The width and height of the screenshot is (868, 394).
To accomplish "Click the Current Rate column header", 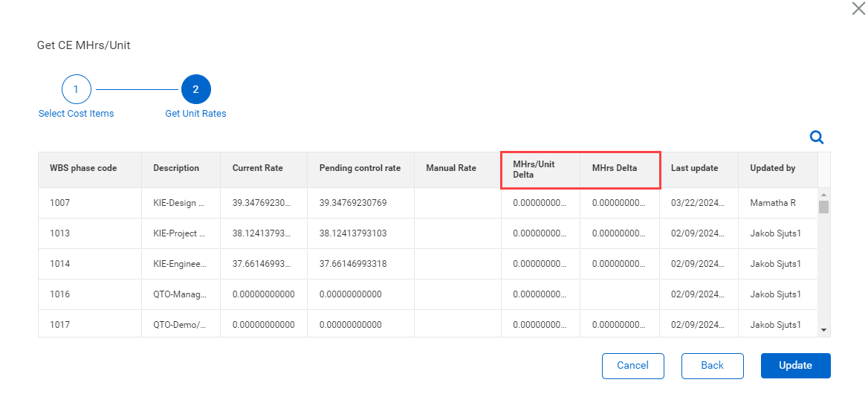I will pos(257,168).
